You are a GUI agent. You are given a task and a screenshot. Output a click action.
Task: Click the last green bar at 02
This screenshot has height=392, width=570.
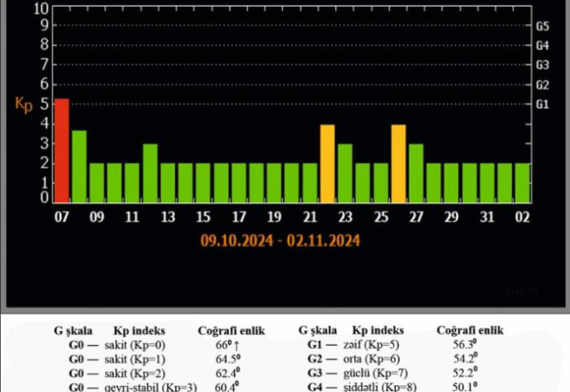[x=522, y=182]
